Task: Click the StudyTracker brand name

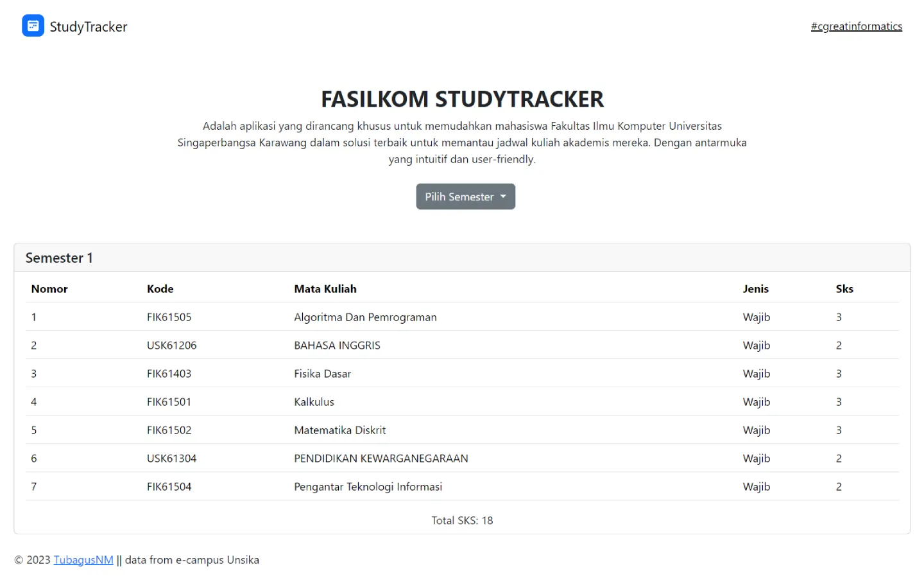Action: point(89,27)
